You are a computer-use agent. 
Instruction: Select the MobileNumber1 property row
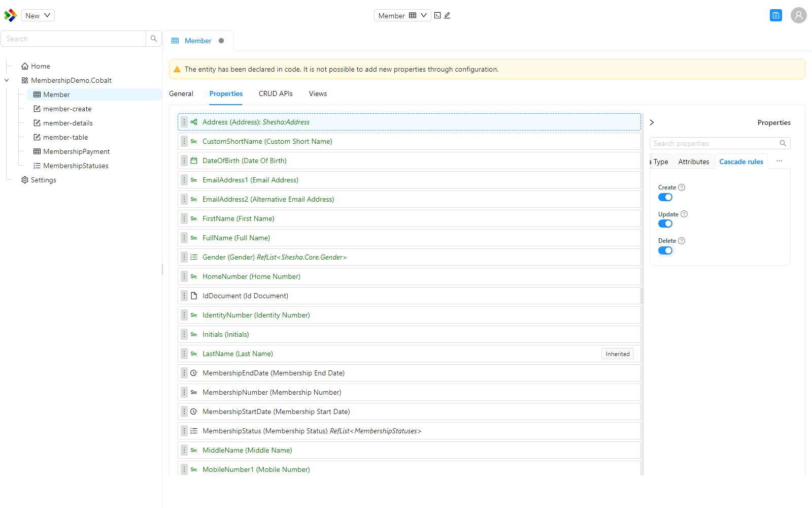click(409, 469)
